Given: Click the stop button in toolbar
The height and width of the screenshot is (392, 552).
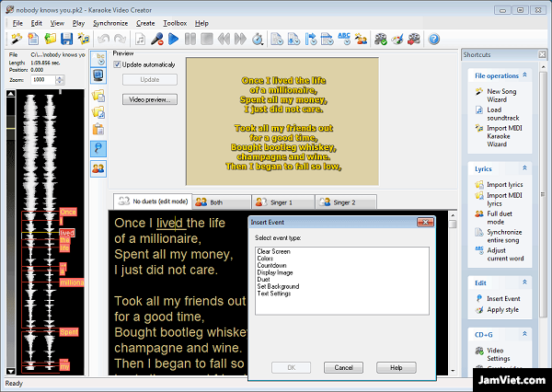Looking at the screenshot, I should (207, 39).
